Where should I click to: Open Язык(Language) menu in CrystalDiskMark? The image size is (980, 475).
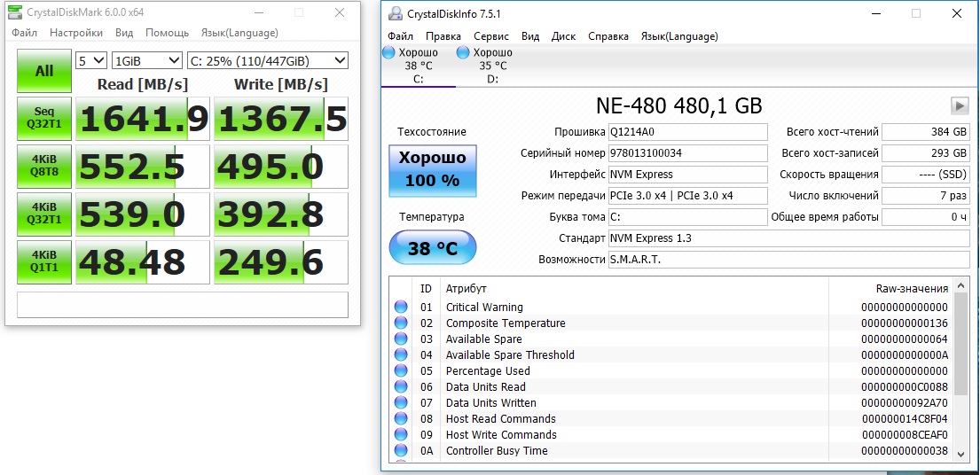239,33
